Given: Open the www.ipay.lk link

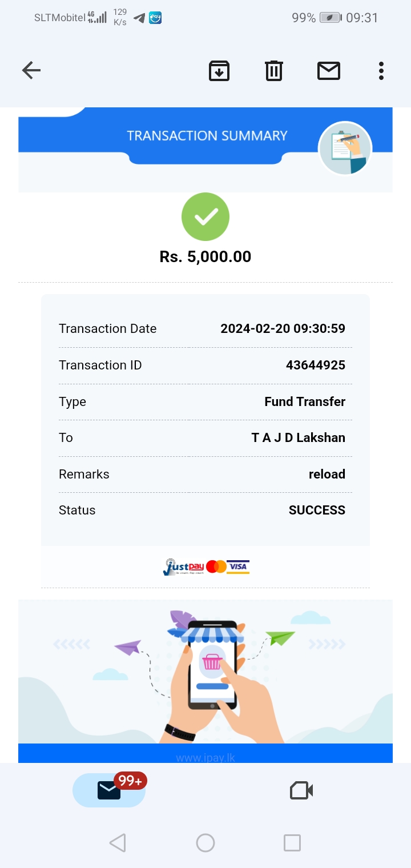Looking at the screenshot, I should [x=205, y=758].
